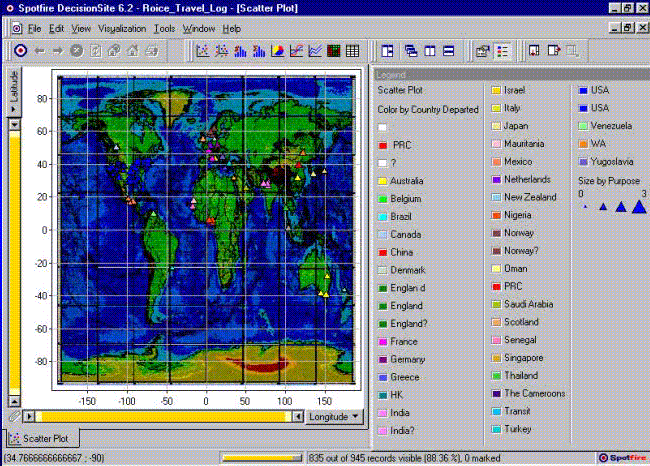Click the tile windows vertically icon
Viewport: 650px width, 466px height.
coord(430,51)
